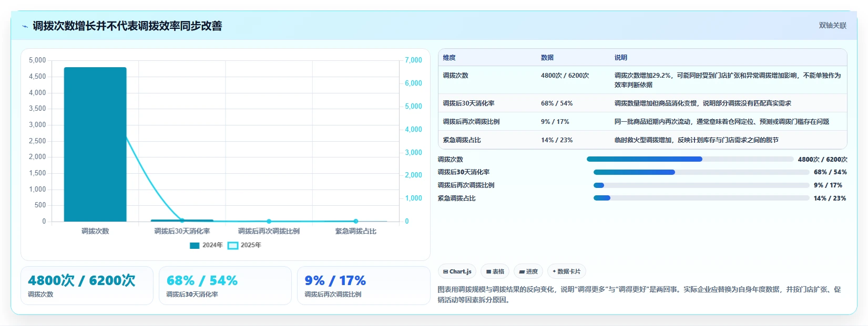The image size is (868, 326).
Task: Click the 紧急调拨占比 progress bar
Action: 701,198
